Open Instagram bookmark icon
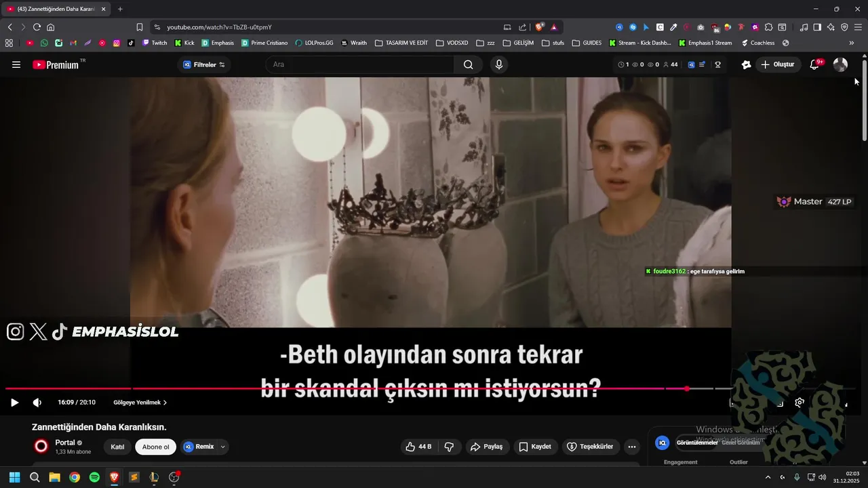The image size is (868, 488). pyautogui.click(x=117, y=43)
